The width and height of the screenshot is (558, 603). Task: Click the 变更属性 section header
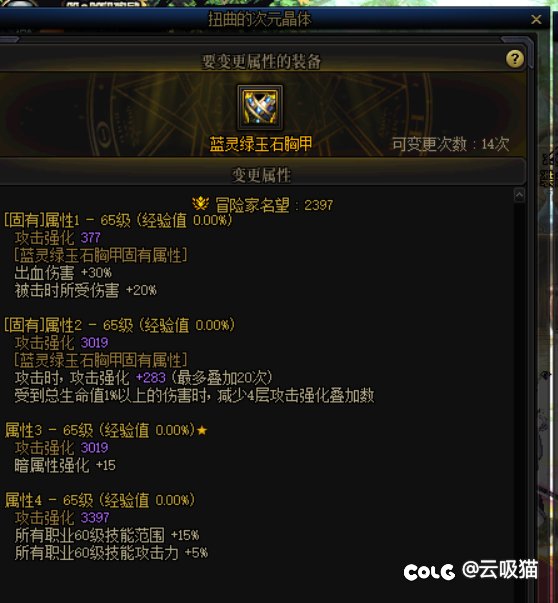pos(261,175)
